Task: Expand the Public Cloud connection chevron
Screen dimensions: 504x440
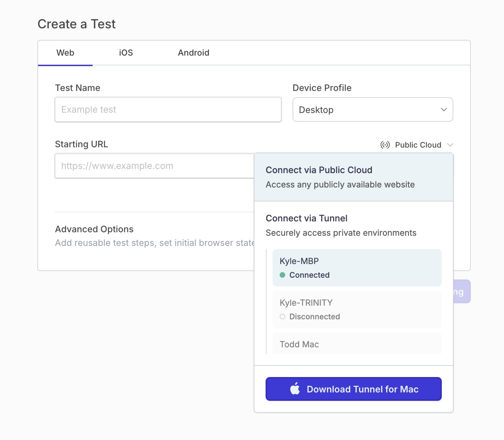Action: click(x=450, y=145)
